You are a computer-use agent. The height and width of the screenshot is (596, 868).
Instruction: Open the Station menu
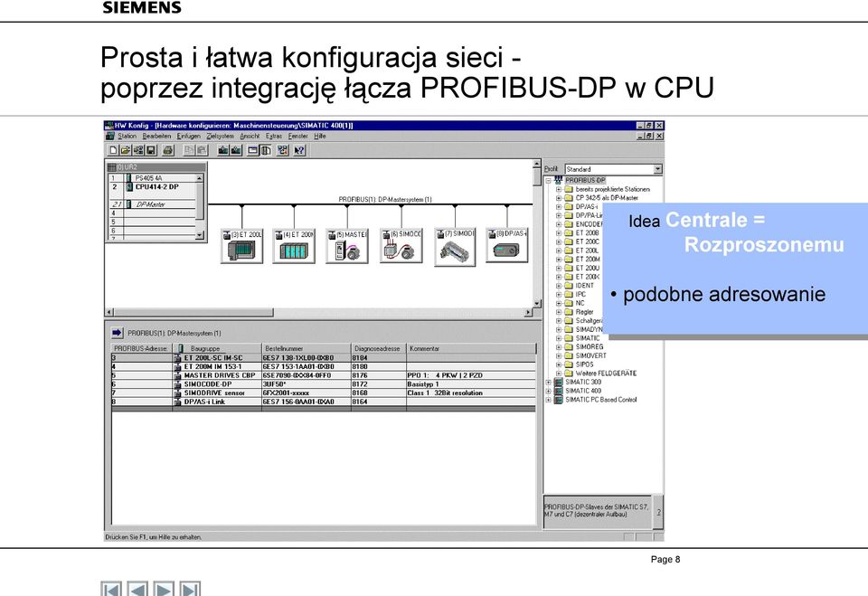(127, 137)
